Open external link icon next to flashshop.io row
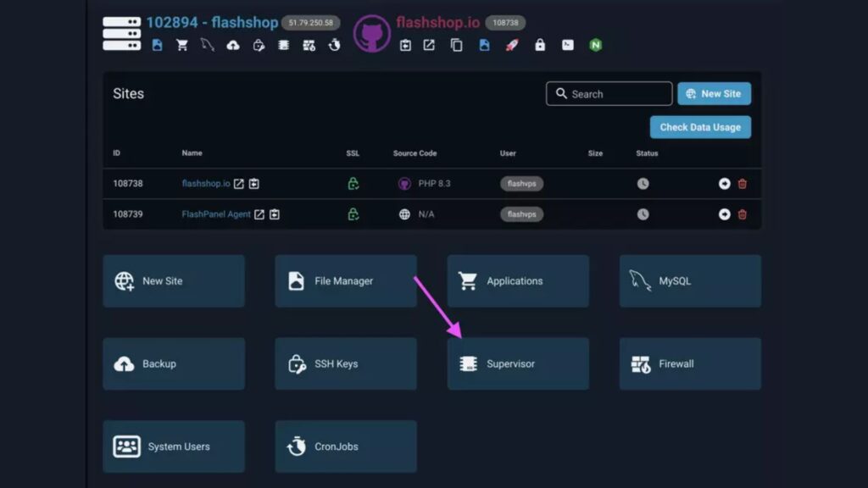Image resolution: width=868 pixels, height=488 pixels. tap(238, 184)
